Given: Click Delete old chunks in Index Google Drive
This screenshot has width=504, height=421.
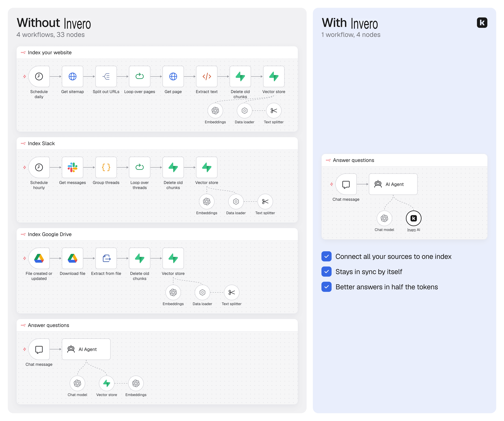Looking at the screenshot, I should tap(139, 258).
